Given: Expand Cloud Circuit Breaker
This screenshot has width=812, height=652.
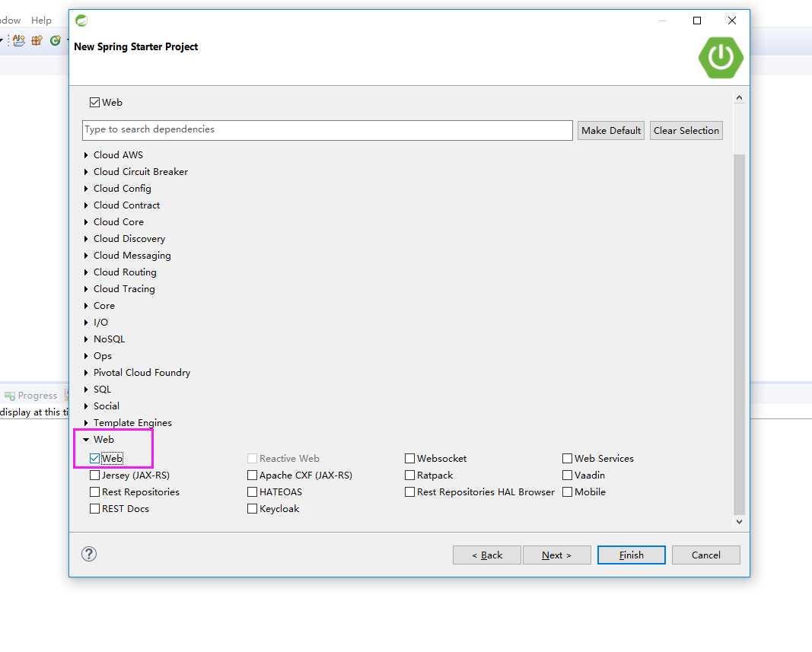Looking at the screenshot, I should point(86,171).
